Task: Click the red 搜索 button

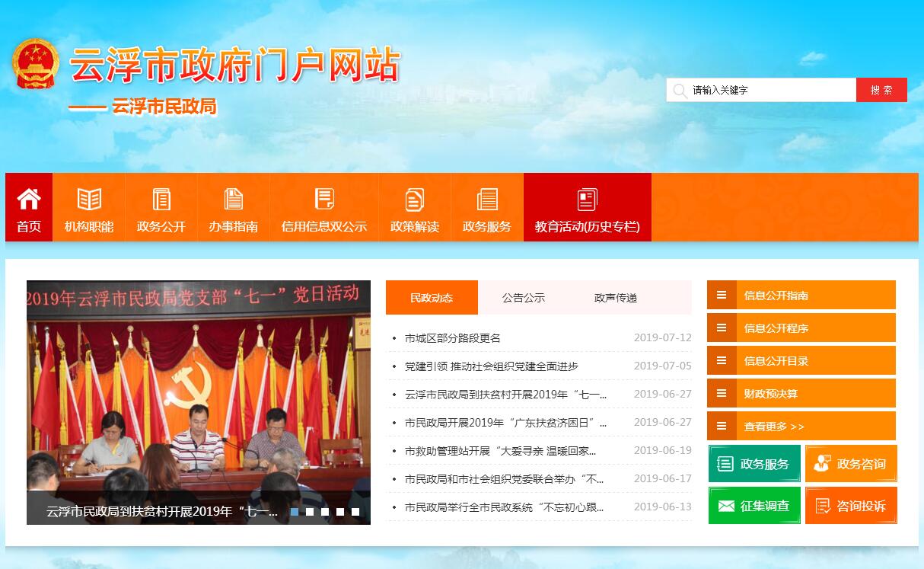Action: tap(881, 90)
